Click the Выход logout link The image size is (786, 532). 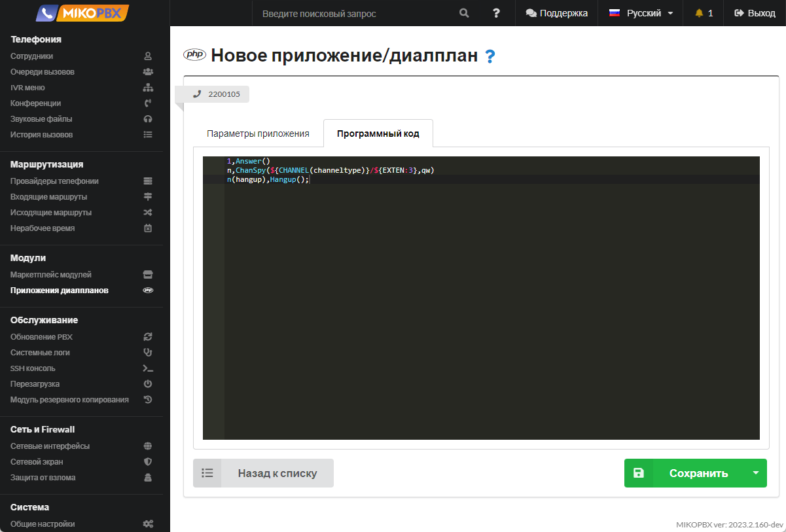[x=755, y=13]
